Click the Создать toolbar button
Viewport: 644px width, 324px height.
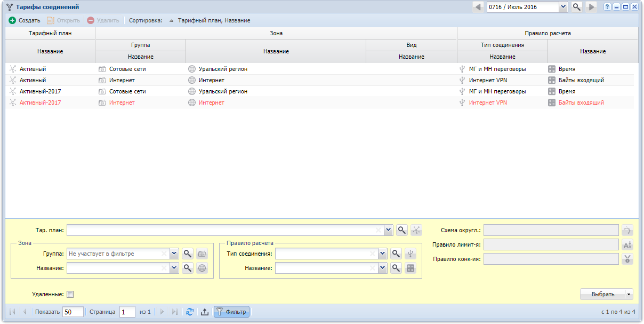coord(25,20)
